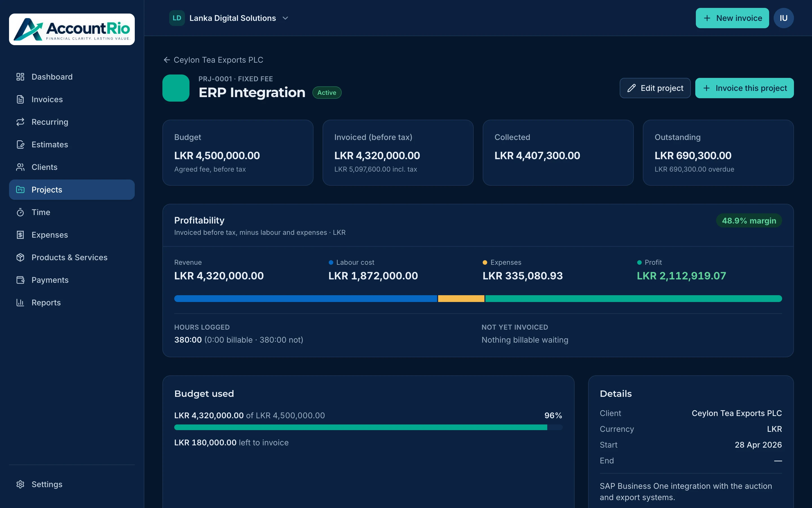Click the Estimates pencil-page icon

tap(20, 144)
